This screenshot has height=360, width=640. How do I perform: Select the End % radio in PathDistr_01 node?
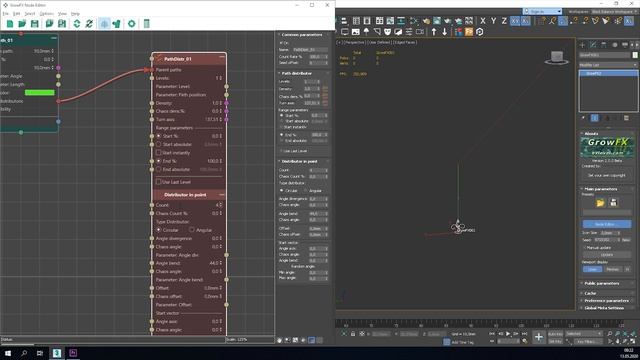point(159,161)
